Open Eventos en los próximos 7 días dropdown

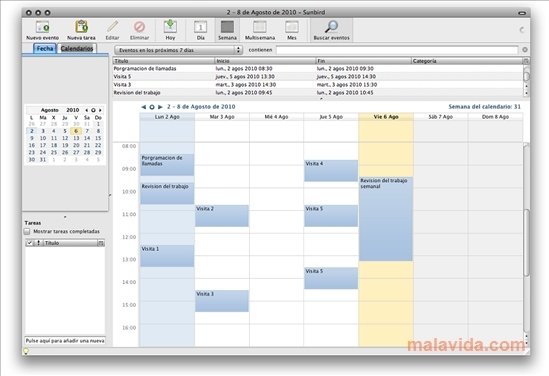pos(178,50)
